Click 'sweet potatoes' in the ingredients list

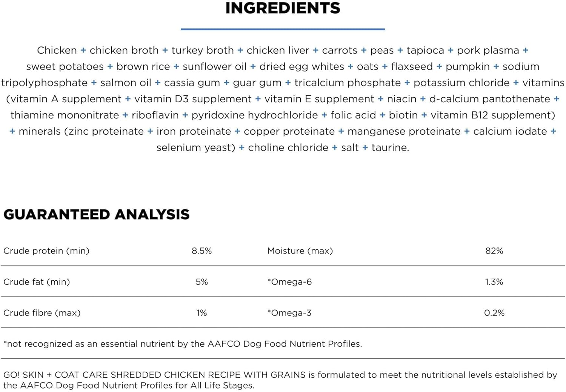(65, 66)
